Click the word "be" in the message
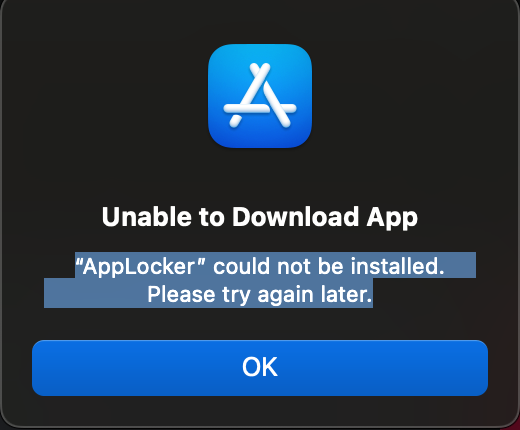Image resolution: width=520 pixels, height=430 pixels. click(x=330, y=266)
